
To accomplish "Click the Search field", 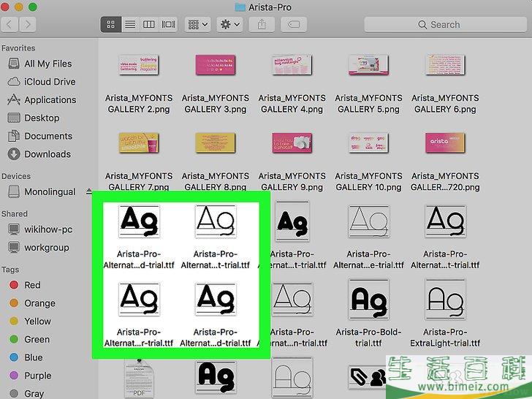I will click(x=446, y=24).
